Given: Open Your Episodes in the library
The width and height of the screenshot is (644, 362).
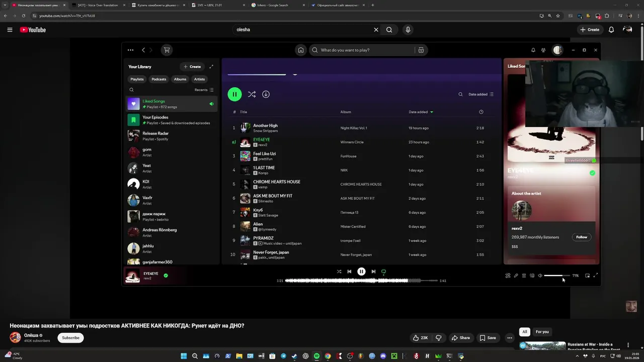Looking at the screenshot, I should (171, 120).
